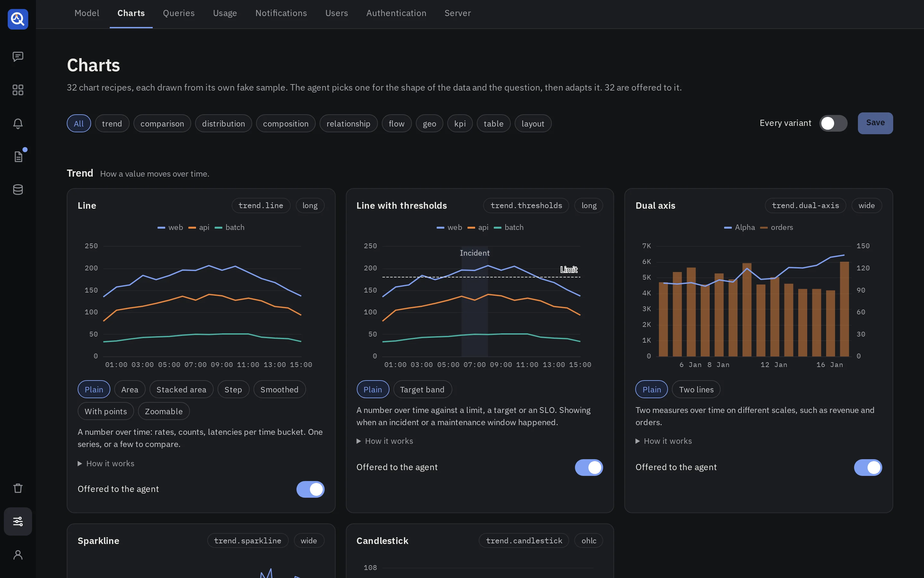The width and height of the screenshot is (924, 578).
Task: Click the orders legend swatch in Dual axis
Action: point(764,228)
